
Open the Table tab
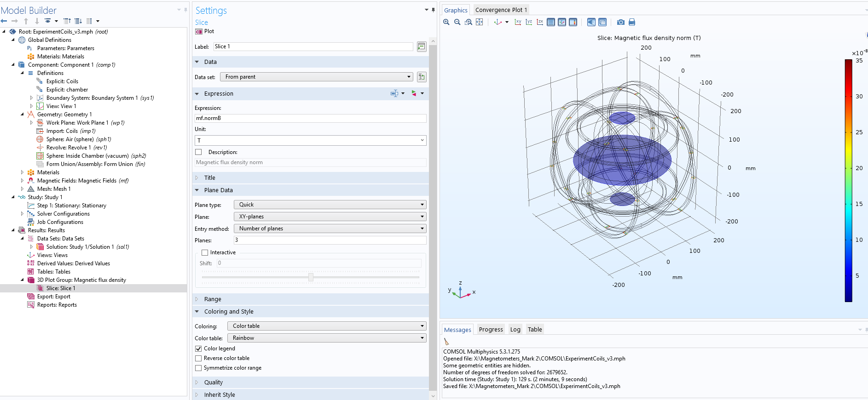click(x=535, y=329)
